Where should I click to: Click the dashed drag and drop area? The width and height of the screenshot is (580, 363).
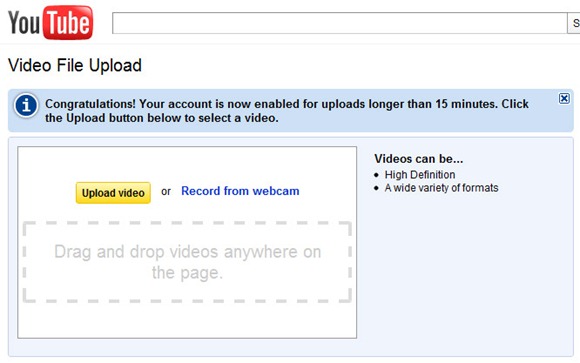point(187,262)
